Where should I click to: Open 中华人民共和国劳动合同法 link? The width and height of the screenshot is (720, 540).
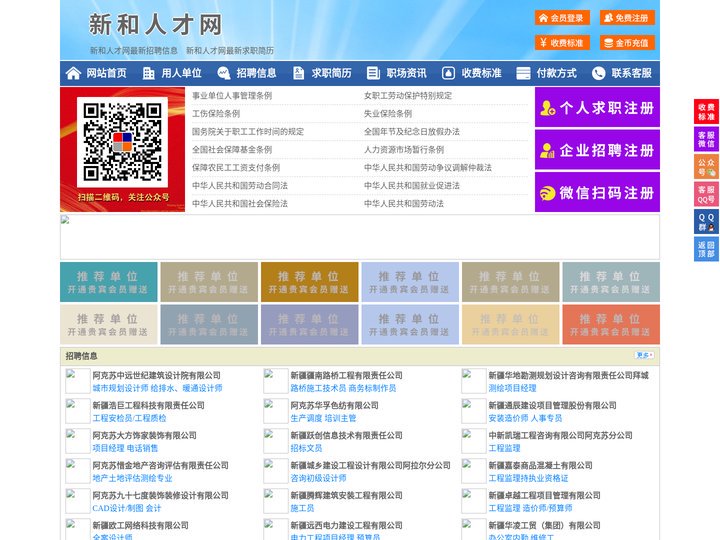pyautogui.click(x=240, y=186)
